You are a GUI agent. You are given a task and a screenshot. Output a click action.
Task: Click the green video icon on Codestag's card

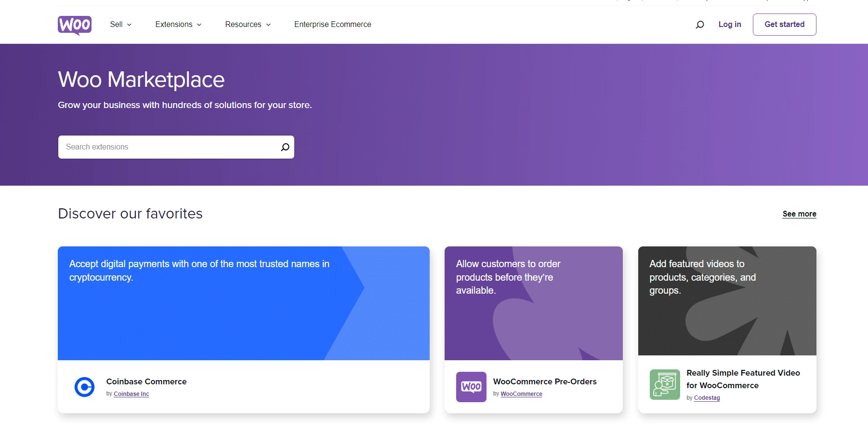point(664,384)
